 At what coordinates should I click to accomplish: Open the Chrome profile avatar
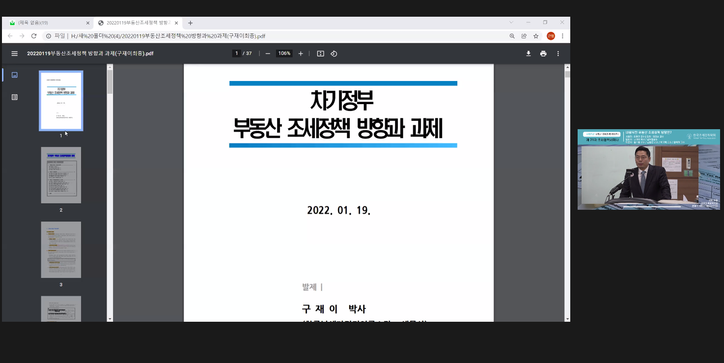pos(550,36)
